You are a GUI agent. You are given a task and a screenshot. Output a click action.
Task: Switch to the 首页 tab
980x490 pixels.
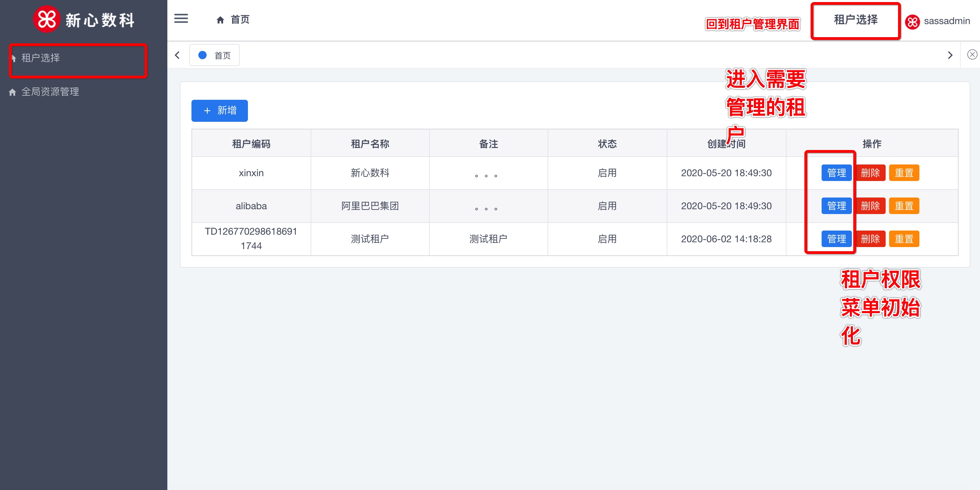pos(222,56)
